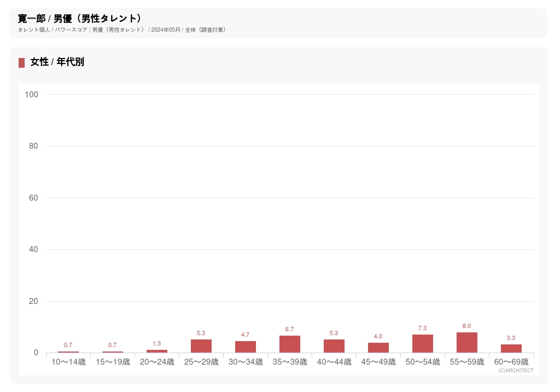
Task: Select the 30〜34歳 bar valued 4.7
Action: click(246, 347)
